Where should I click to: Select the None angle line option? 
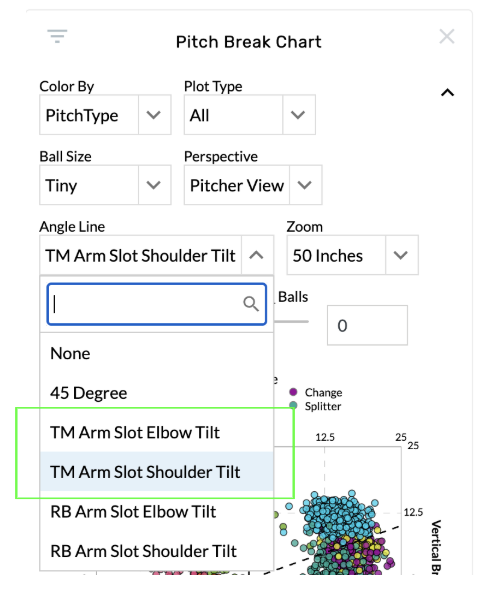coord(157,353)
